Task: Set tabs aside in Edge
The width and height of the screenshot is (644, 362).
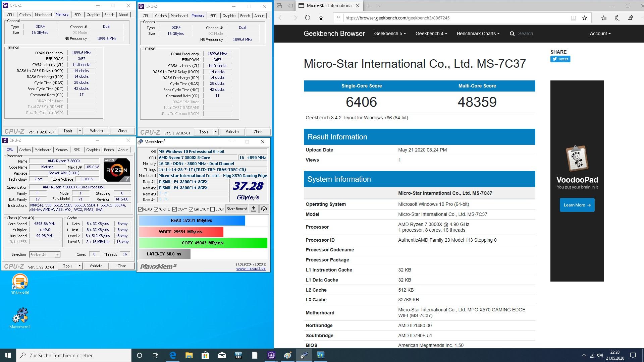Action: coord(290,6)
